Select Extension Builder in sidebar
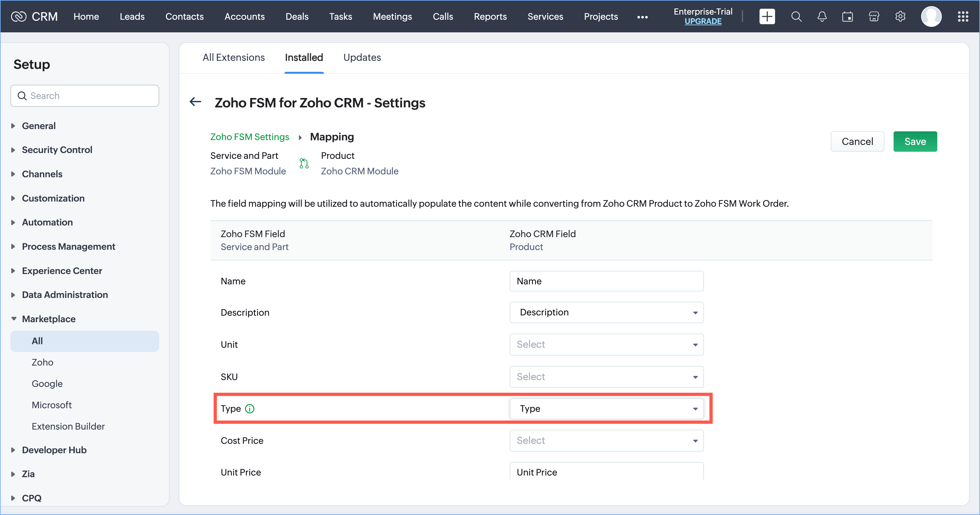The image size is (980, 515). pos(68,426)
